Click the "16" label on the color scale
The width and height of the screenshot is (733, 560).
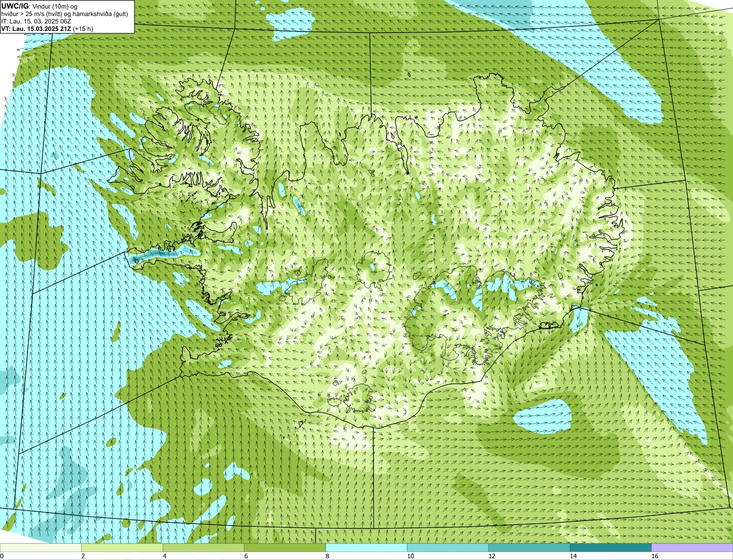coord(654,556)
